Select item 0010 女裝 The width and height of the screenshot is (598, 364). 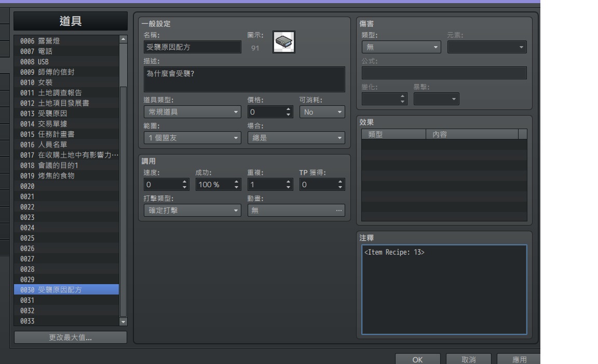[x=66, y=82]
